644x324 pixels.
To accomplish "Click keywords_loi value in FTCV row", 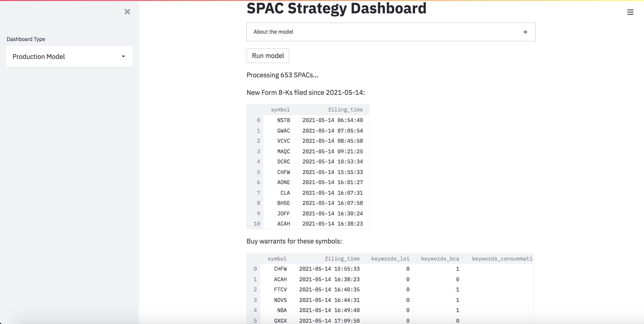I will pos(408,289).
